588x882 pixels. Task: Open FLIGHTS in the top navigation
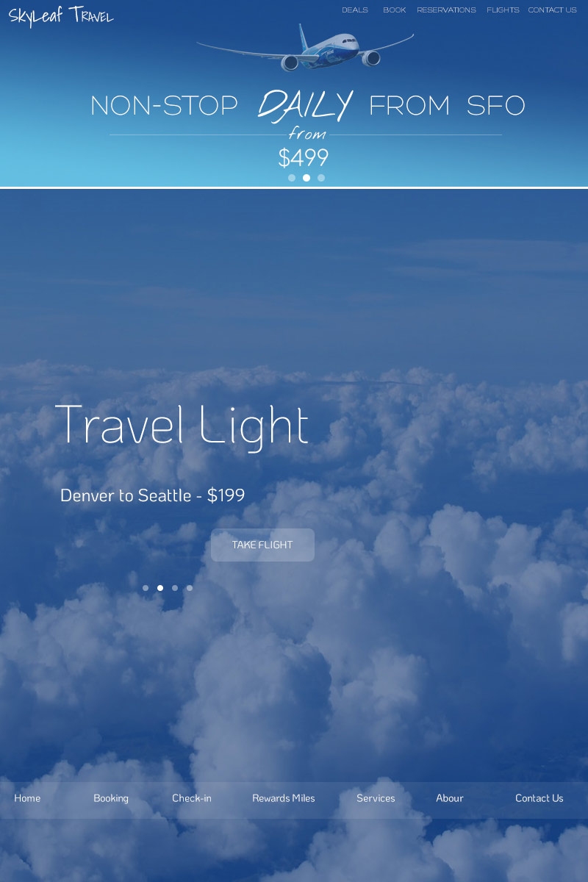point(503,10)
